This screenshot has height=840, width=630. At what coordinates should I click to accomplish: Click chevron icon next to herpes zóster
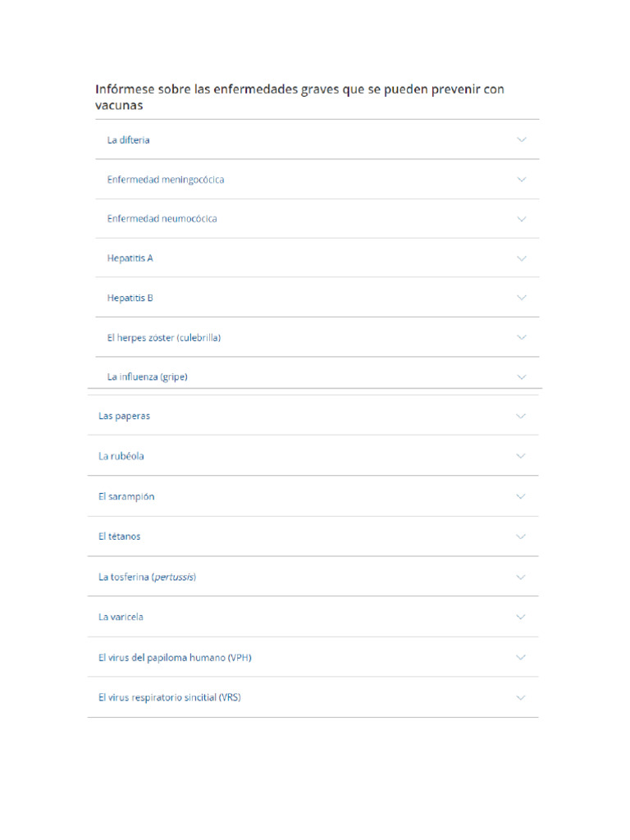pos(521,337)
